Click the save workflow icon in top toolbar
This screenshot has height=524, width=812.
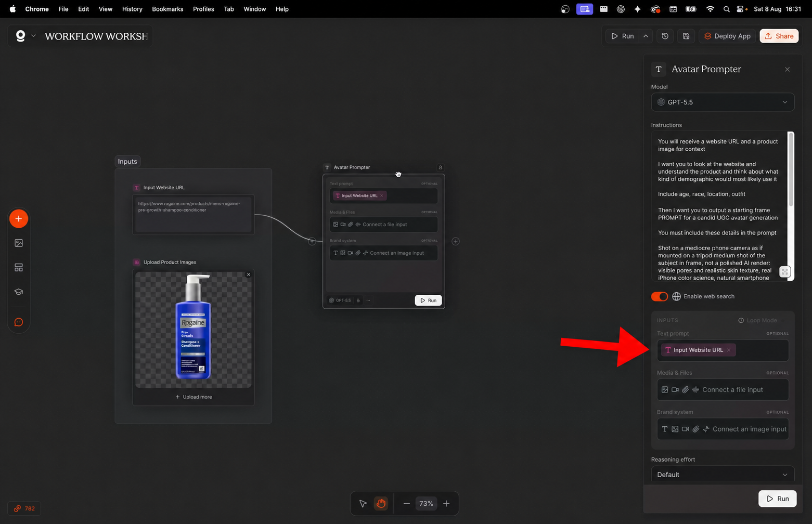click(686, 36)
